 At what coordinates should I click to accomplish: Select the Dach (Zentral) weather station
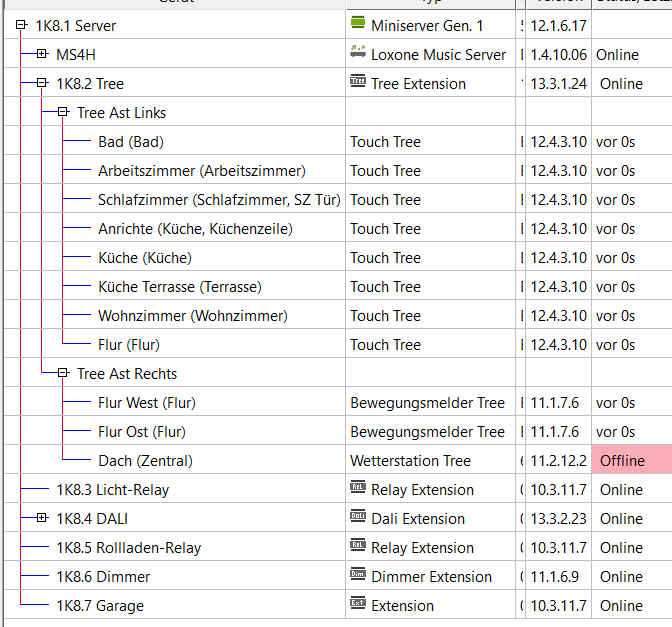(x=145, y=461)
